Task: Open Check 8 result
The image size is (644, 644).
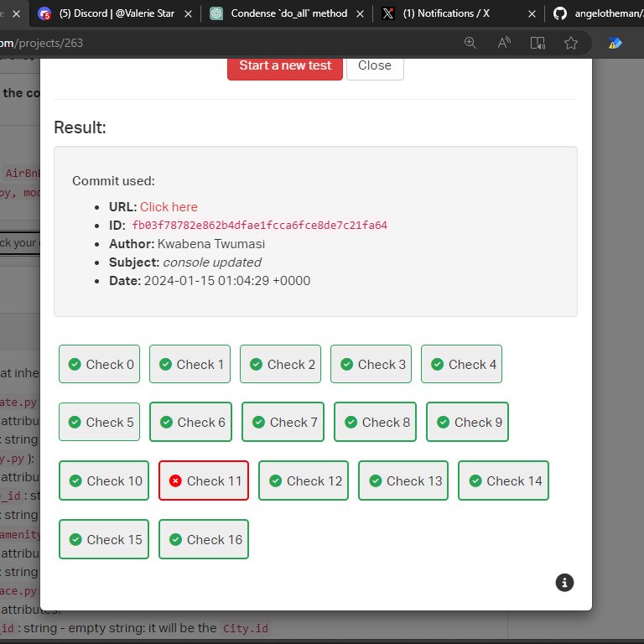Action: coord(375,422)
